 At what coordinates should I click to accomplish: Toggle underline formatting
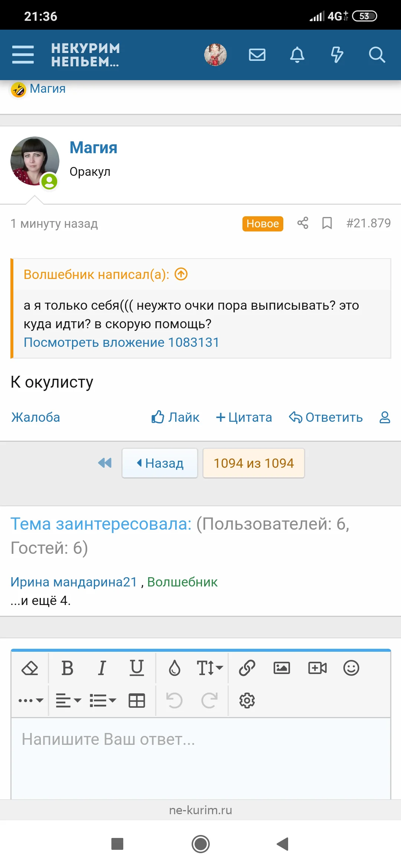point(137,667)
